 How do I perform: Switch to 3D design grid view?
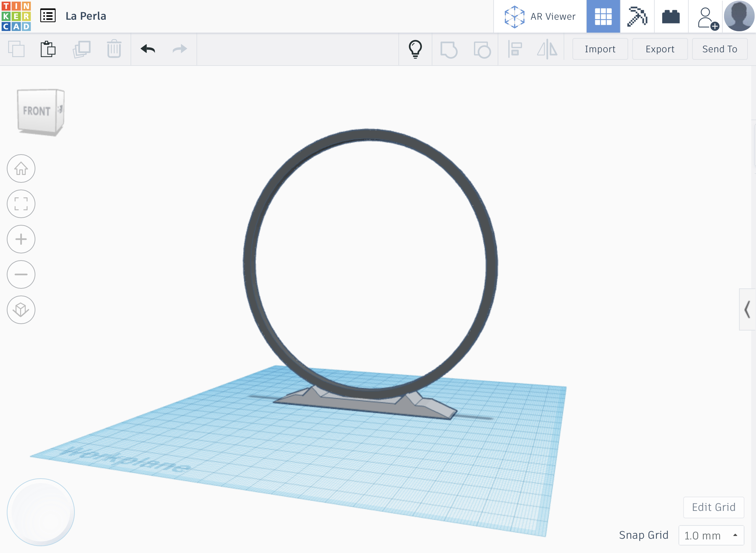point(603,16)
